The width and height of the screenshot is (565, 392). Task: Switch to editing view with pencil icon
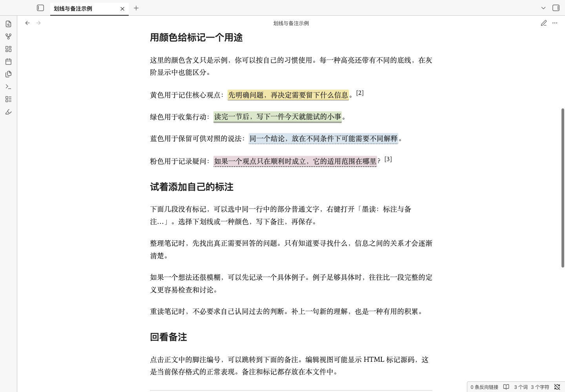[544, 23]
